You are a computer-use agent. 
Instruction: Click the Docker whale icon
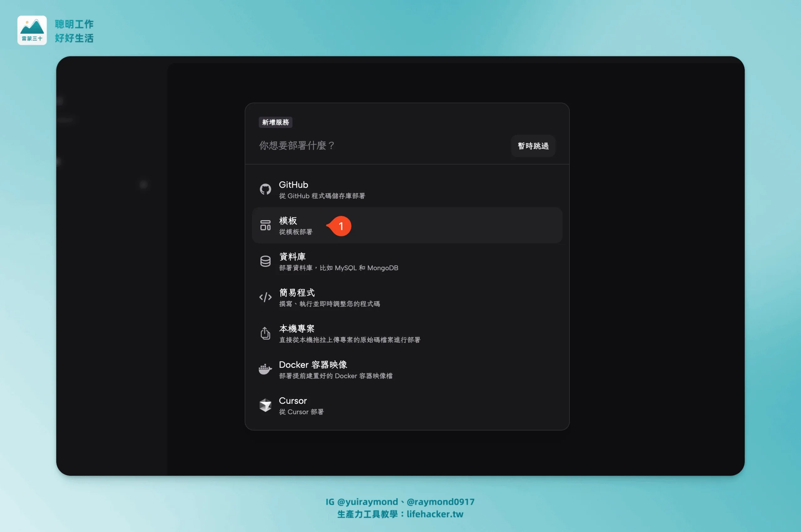[265, 369]
